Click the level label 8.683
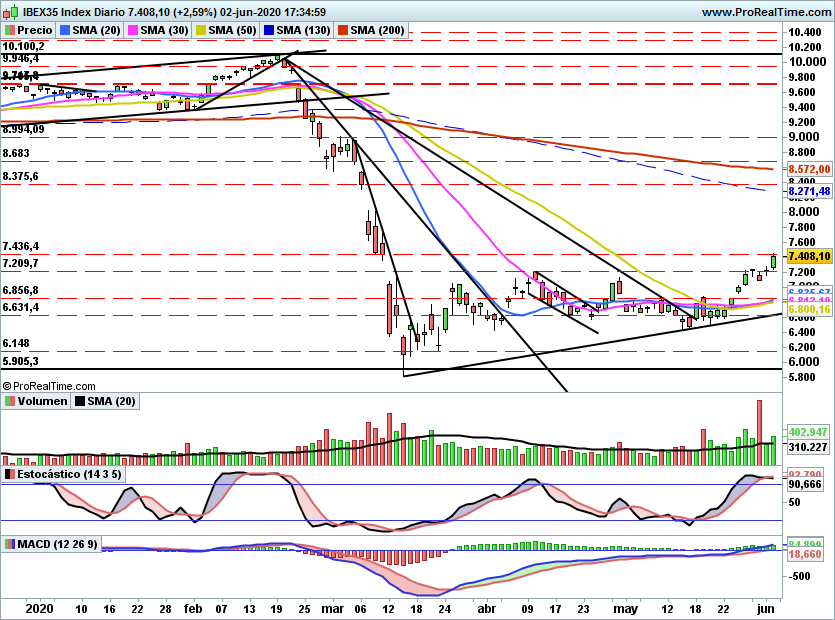The width and height of the screenshot is (835, 620). [16, 153]
